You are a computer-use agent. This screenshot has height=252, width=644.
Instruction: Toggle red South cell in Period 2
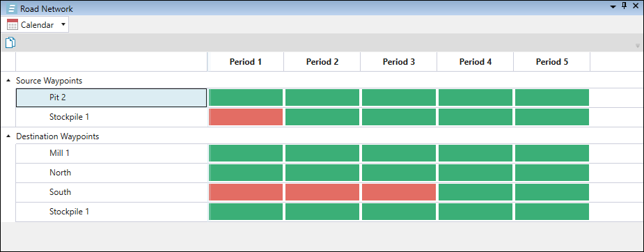(x=322, y=192)
